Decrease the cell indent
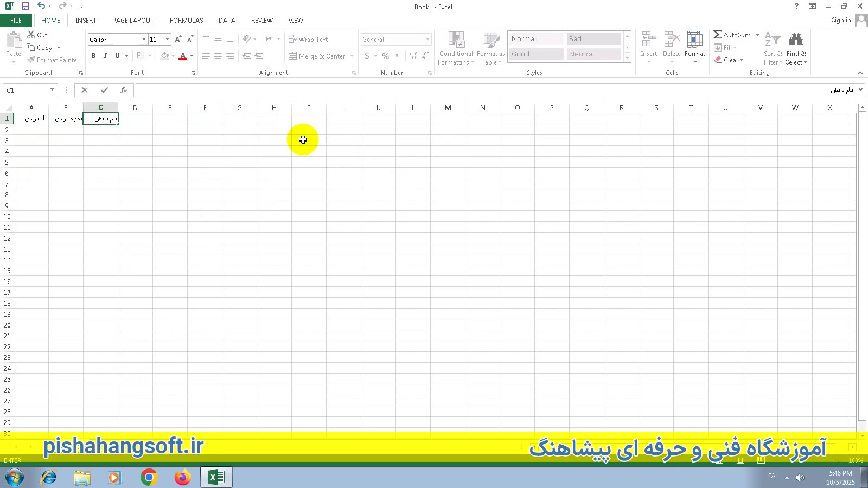 [247, 56]
